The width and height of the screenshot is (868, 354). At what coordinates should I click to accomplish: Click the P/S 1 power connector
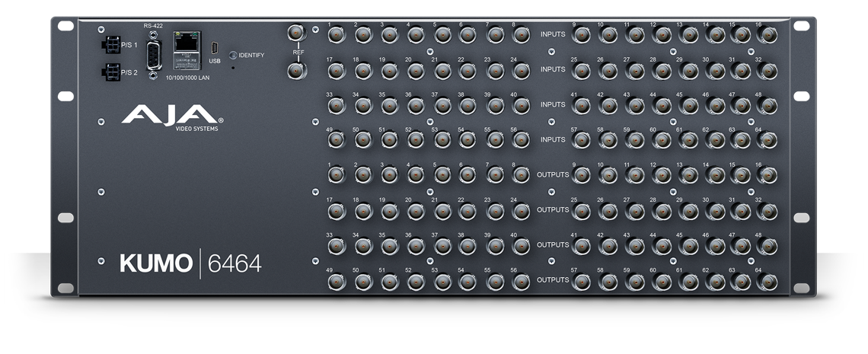110,45
